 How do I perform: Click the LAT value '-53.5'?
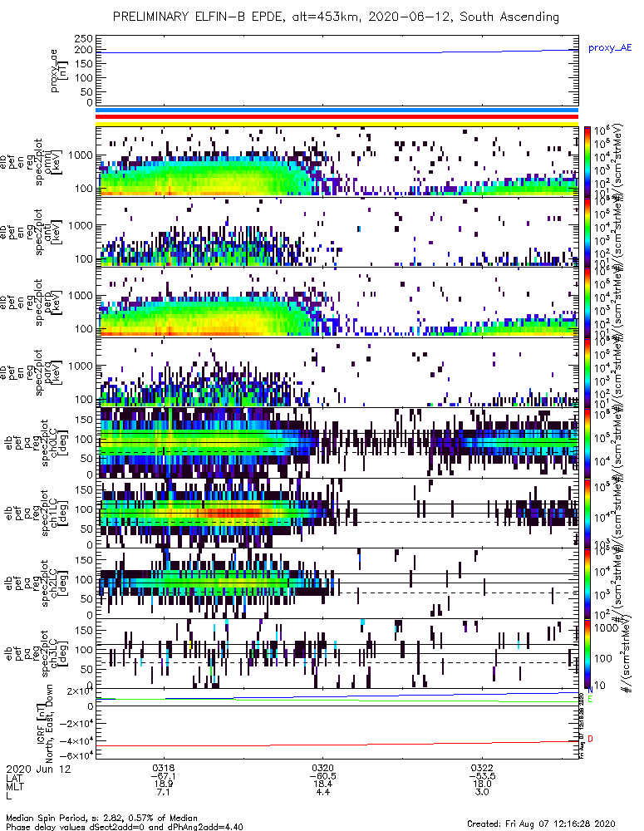click(x=482, y=776)
